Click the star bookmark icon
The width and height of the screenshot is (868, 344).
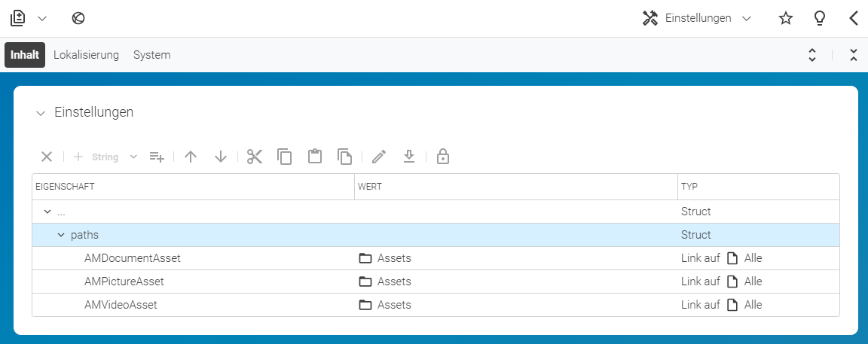pyautogui.click(x=786, y=18)
